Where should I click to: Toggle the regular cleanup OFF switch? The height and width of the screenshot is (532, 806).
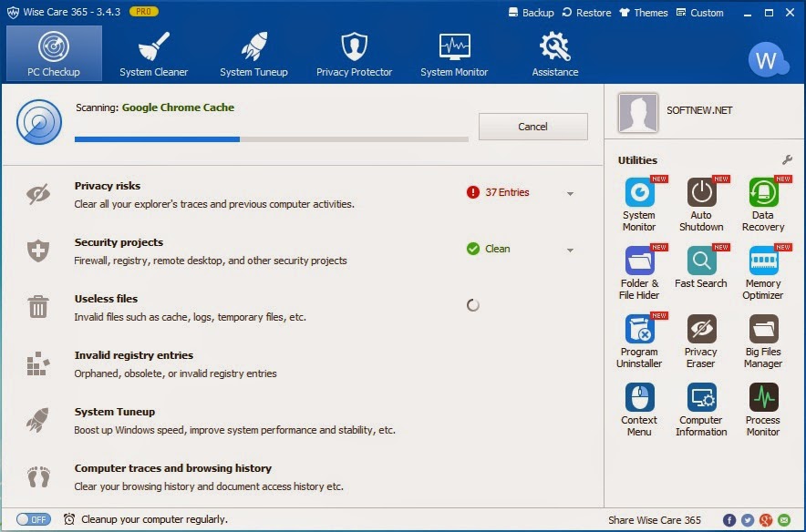click(34, 519)
